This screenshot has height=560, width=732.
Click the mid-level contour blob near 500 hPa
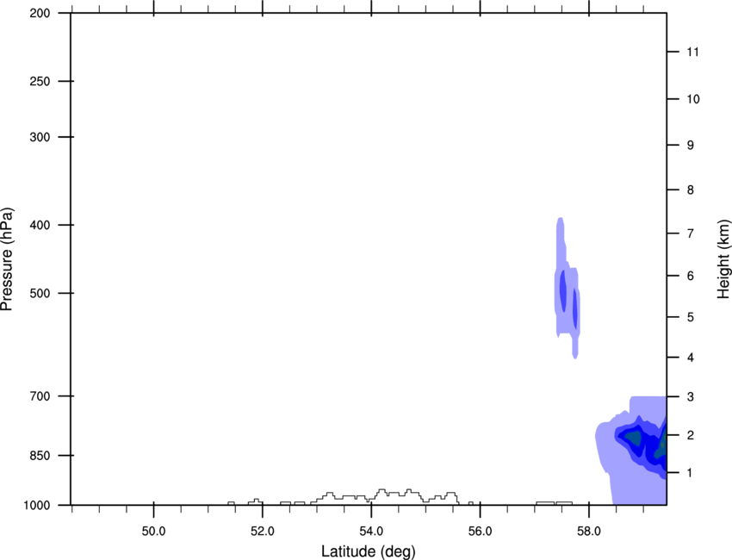568,289
